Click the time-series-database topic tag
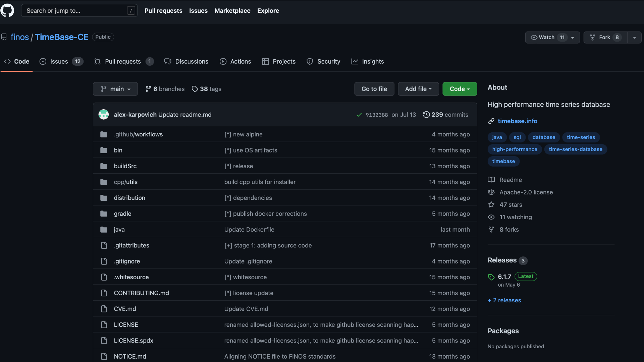This screenshot has width=644, height=362. pyautogui.click(x=576, y=149)
